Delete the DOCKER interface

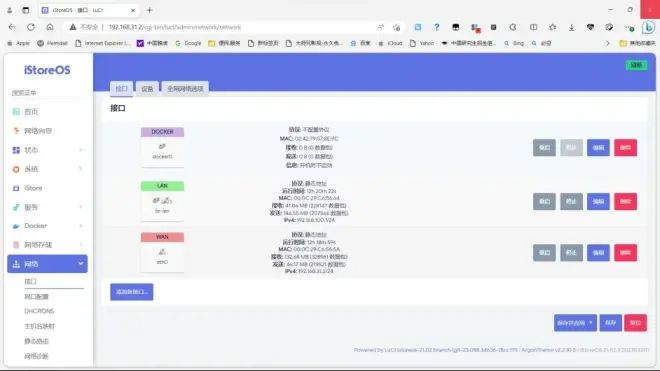pyautogui.click(x=625, y=148)
